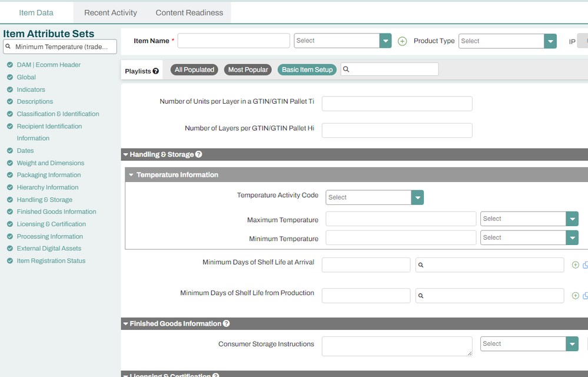The image size is (588, 377).
Task: Go to Packaging Information attribute set
Action: (49, 175)
